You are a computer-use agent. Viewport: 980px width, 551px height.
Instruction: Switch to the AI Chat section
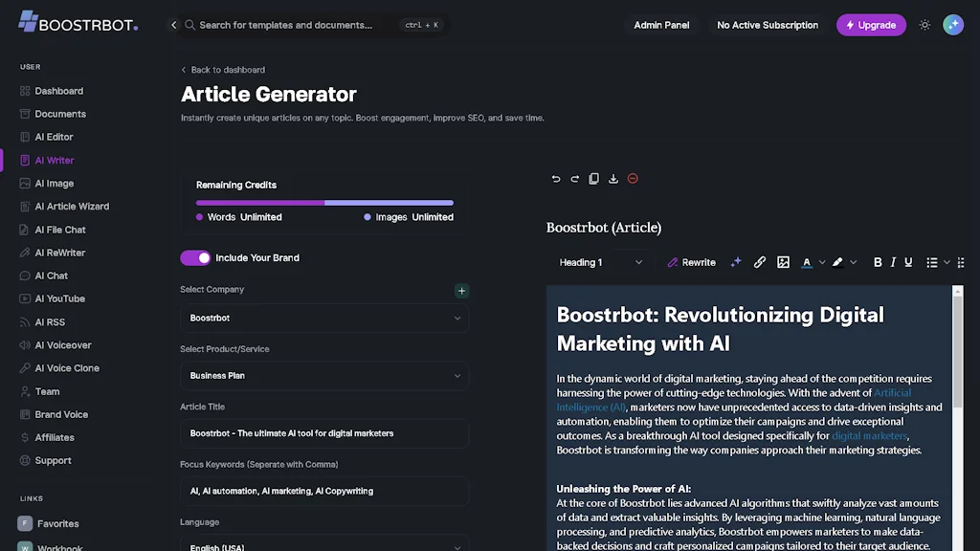[52, 275]
